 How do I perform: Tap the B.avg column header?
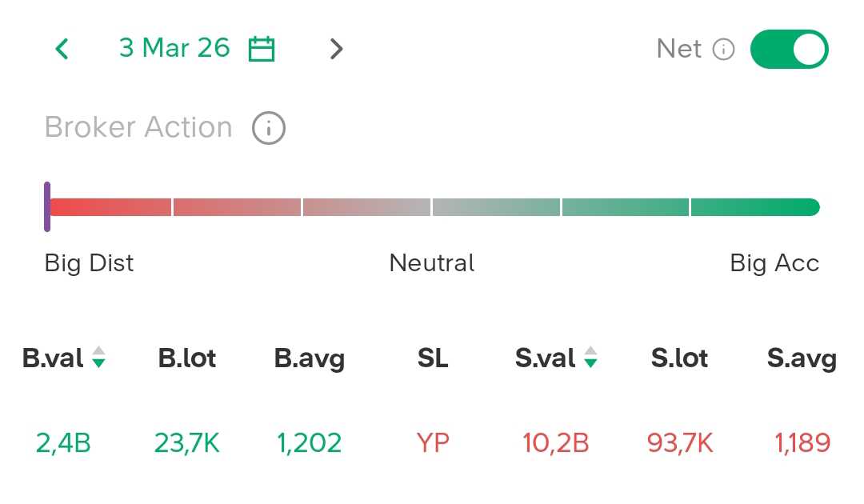[310, 358]
